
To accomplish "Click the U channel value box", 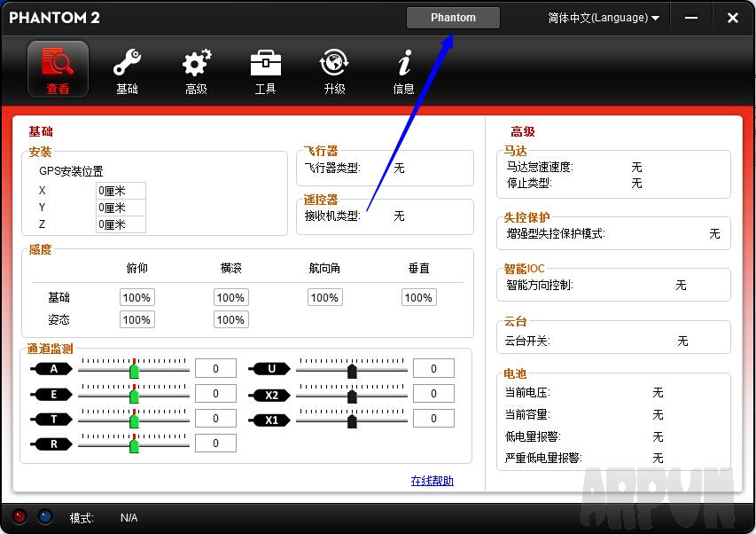I will tap(433, 368).
